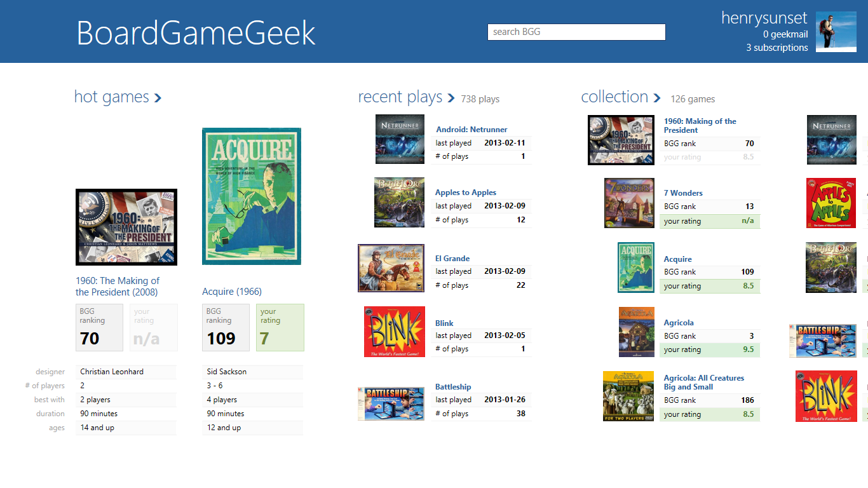Screen dimensions: 868x488
Task: Select Android: Netrunner thumbnail in recent plays
Action: [x=400, y=139]
